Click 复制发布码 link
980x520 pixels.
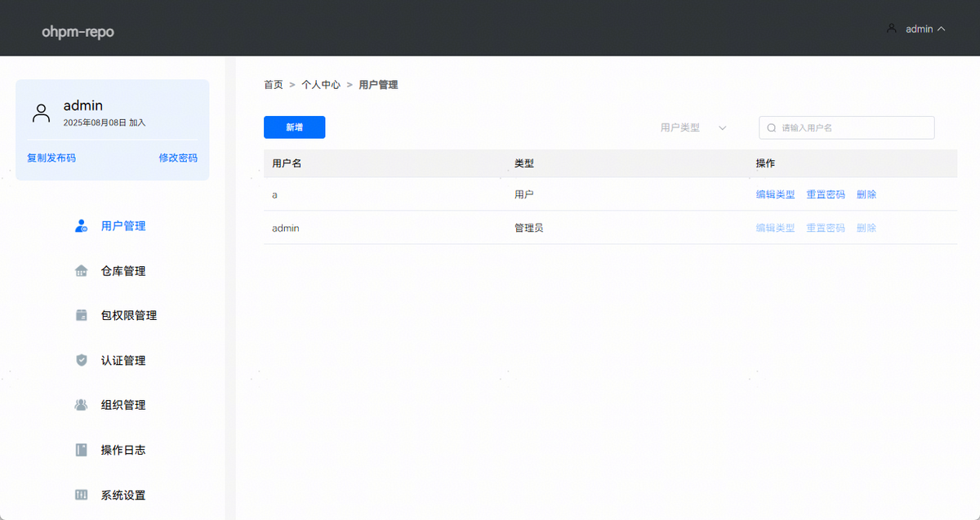[51, 158]
